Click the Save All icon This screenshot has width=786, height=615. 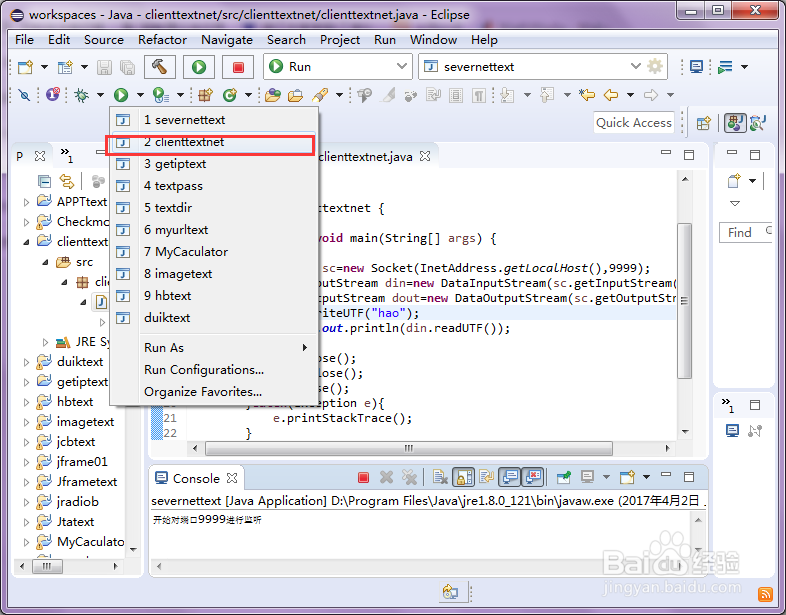[128, 67]
